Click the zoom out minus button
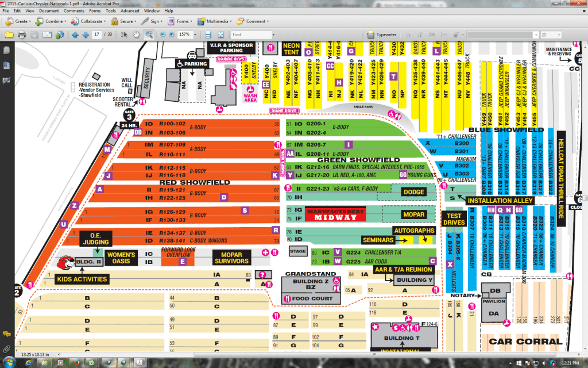 [163, 35]
